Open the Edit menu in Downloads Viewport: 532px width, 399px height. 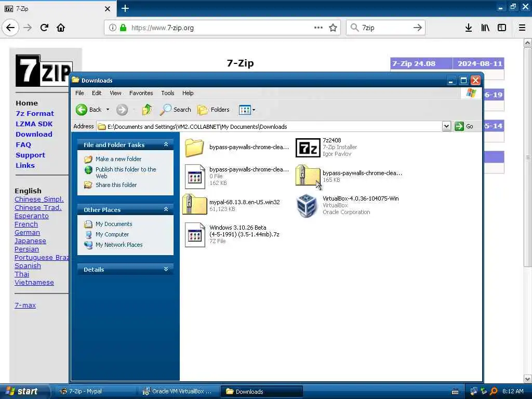coord(97,93)
